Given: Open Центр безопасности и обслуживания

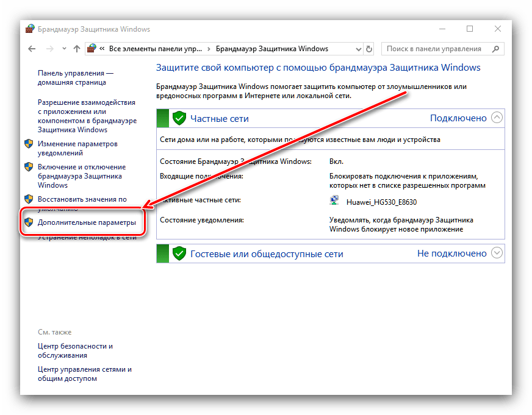Looking at the screenshot, I should pyautogui.click(x=74, y=350).
